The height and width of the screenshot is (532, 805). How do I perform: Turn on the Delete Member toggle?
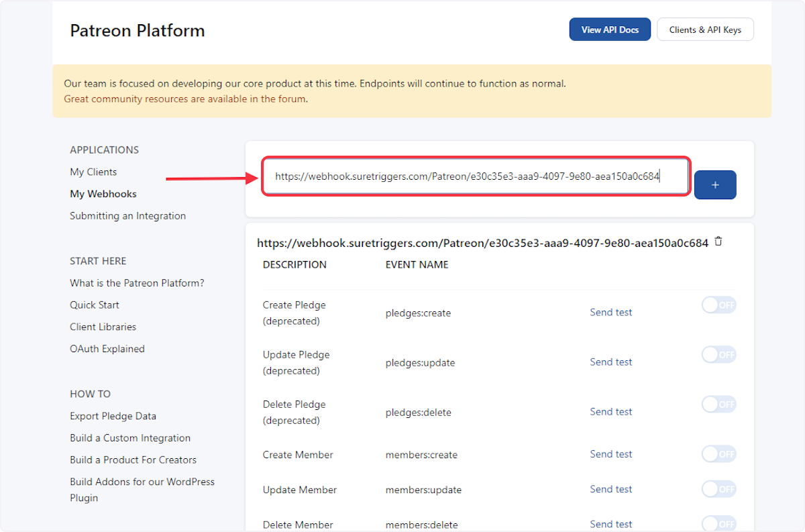point(718,522)
